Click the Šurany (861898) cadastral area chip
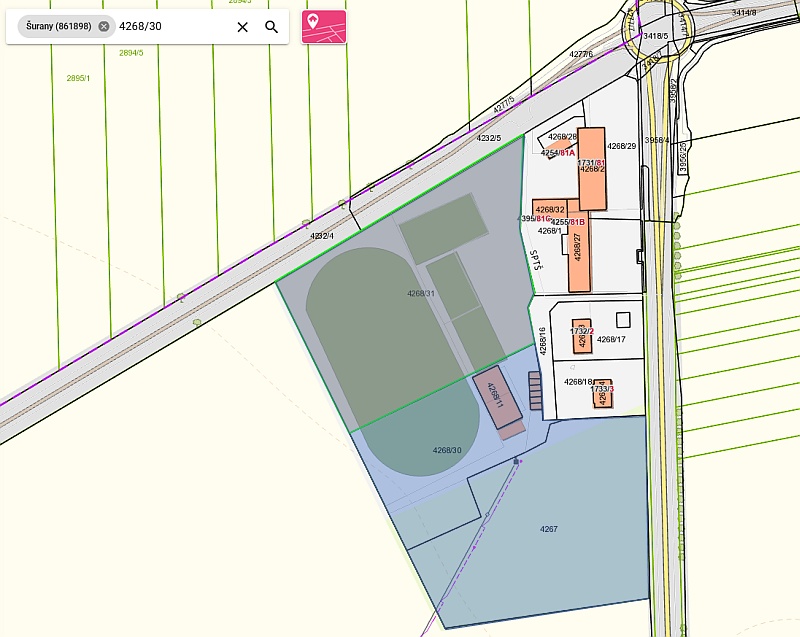This screenshot has height=637, width=800. pyautogui.click(x=58, y=27)
